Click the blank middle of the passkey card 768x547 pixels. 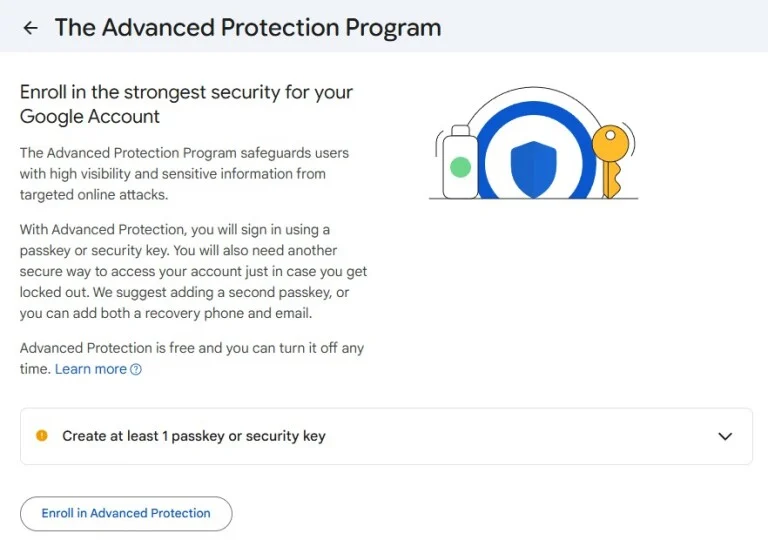point(520,437)
